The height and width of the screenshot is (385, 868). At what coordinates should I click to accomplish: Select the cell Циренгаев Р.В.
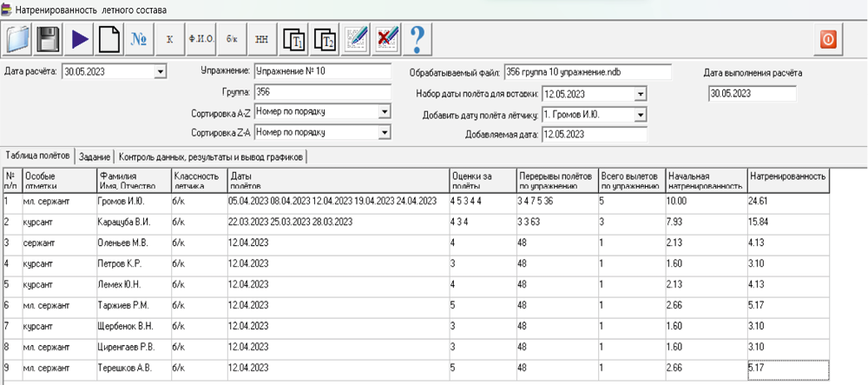pos(132,348)
